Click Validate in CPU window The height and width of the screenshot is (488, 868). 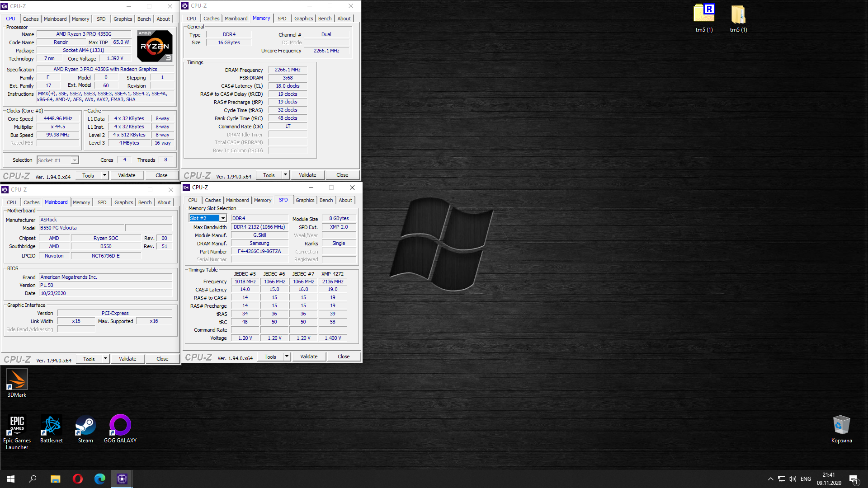point(127,175)
